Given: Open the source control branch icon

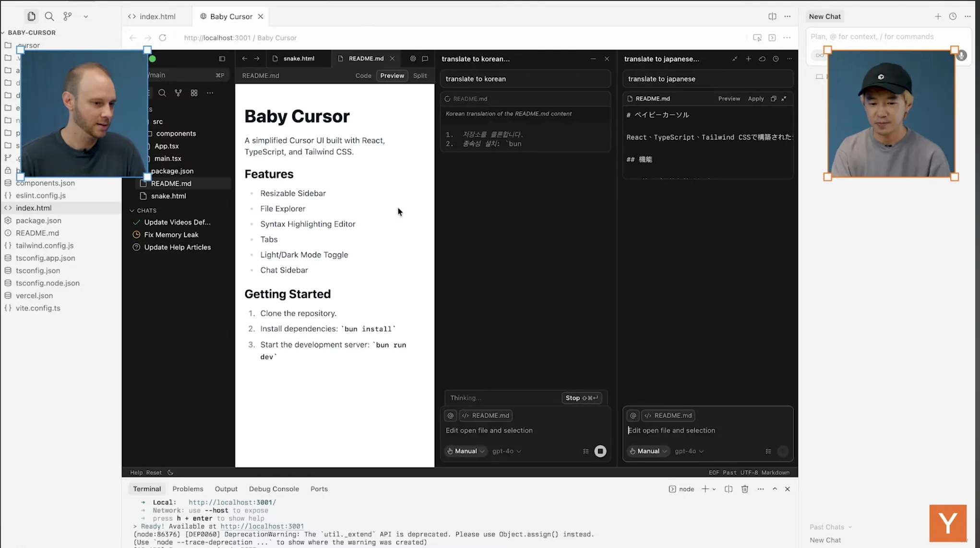Looking at the screenshot, I should pos(68,16).
